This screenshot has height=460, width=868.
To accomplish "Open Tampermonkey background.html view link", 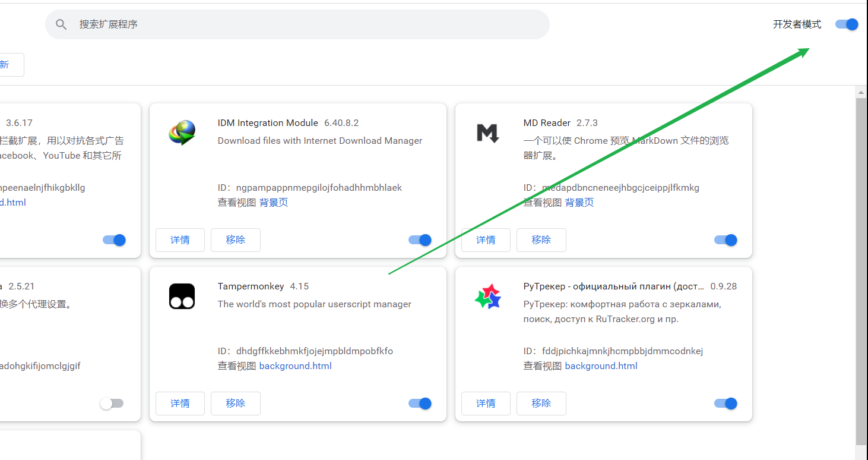I will click(x=295, y=366).
